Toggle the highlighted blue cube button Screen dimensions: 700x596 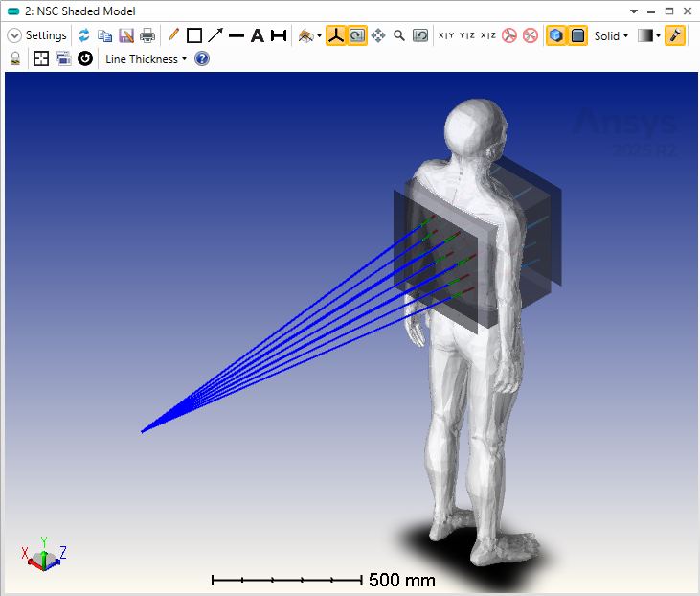pos(555,35)
